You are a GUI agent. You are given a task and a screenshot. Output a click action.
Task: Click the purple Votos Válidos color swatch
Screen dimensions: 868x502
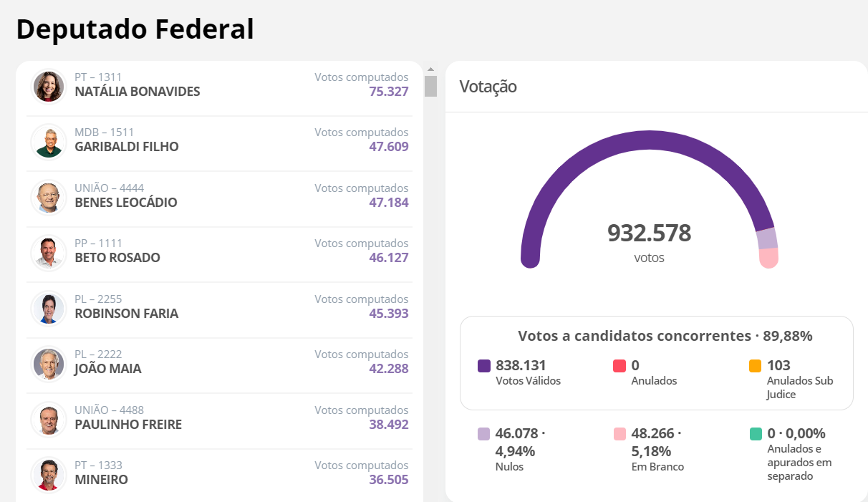coord(484,366)
